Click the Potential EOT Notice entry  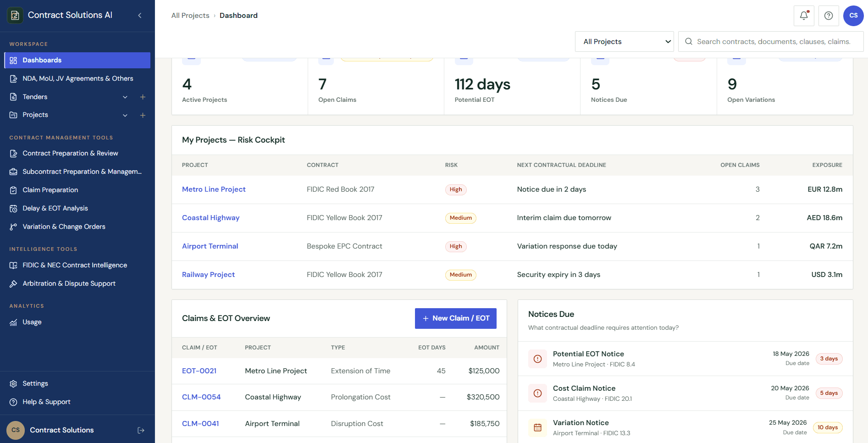coord(685,359)
